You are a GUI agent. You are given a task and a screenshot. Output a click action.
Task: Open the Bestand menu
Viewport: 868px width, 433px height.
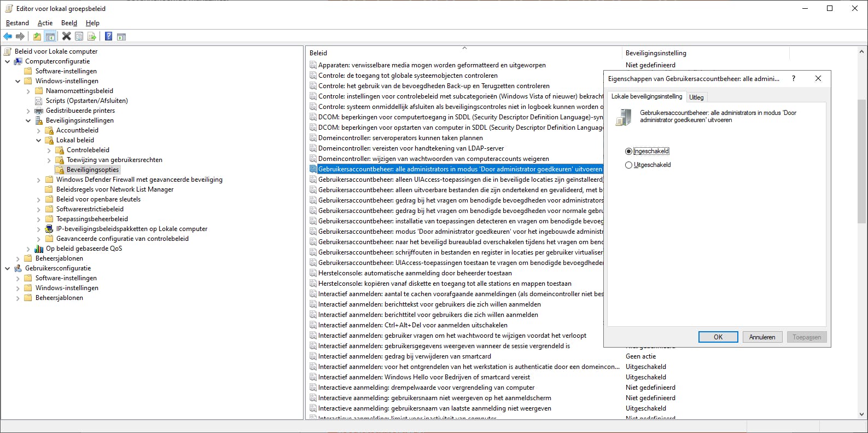18,23
